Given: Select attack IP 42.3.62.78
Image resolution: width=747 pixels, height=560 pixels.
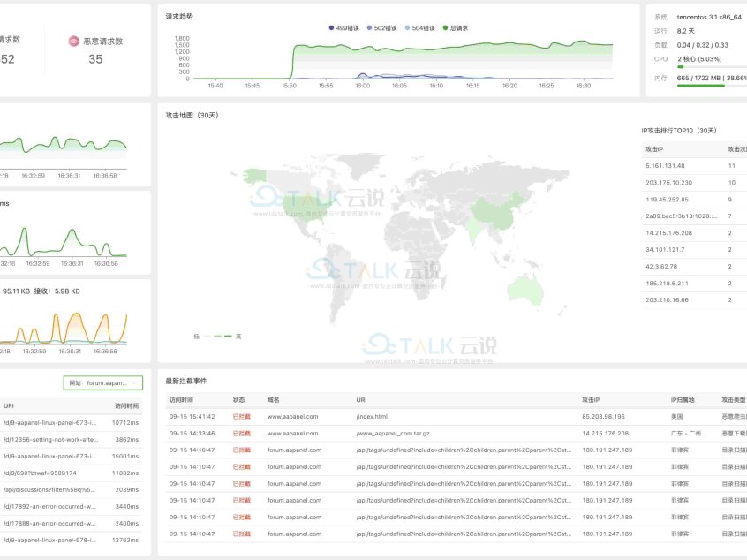Looking at the screenshot, I should point(661,267).
